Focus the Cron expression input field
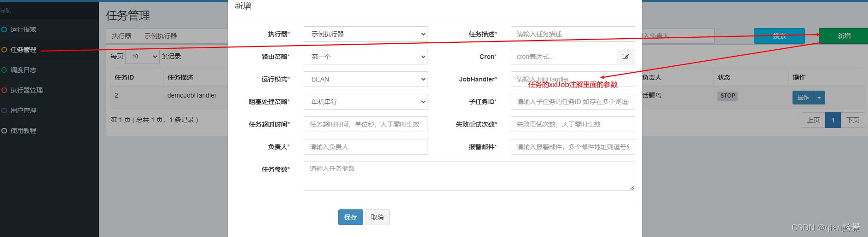This screenshot has height=237, width=868. 564,57
